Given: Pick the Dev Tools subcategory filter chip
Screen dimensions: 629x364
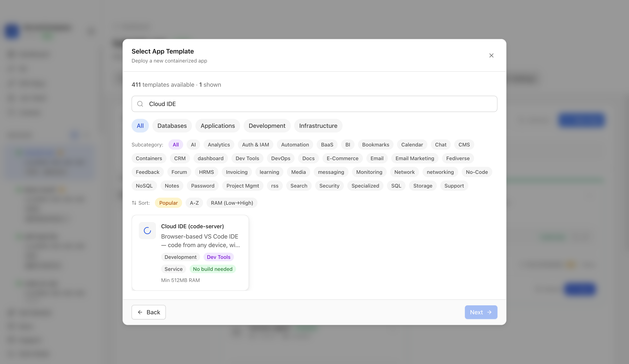Looking at the screenshot, I should (247, 158).
